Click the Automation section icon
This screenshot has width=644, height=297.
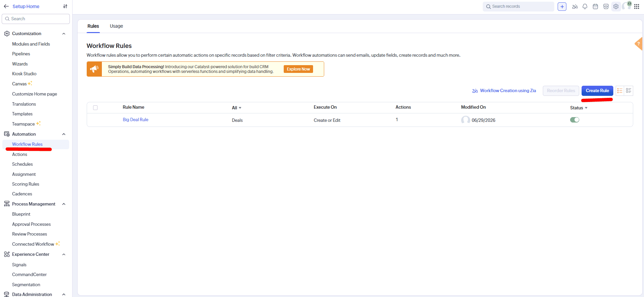click(x=7, y=134)
